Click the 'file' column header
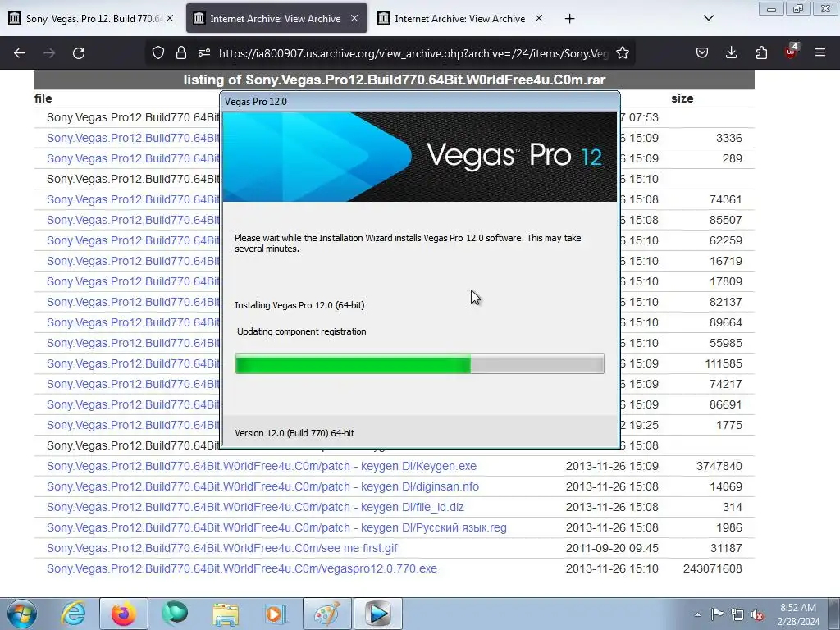This screenshot has width=840, height=630. click(43, 98)
